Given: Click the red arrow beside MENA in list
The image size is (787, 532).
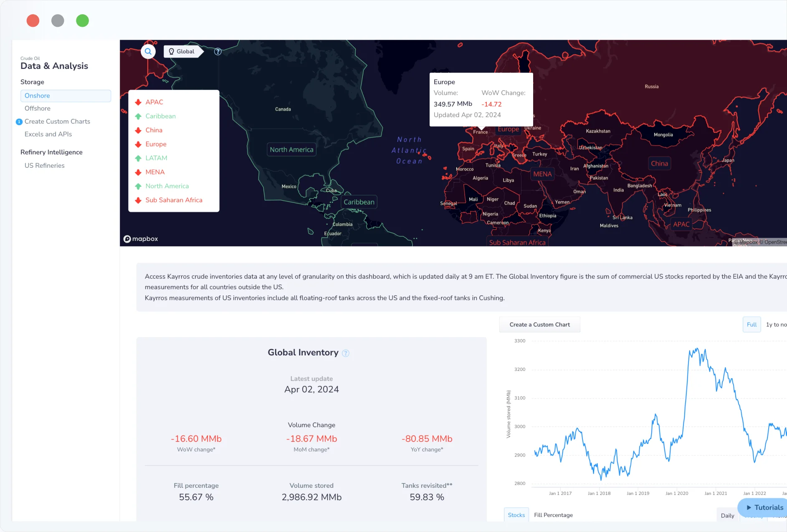Looking at the screenshot, I should [138, 172].
